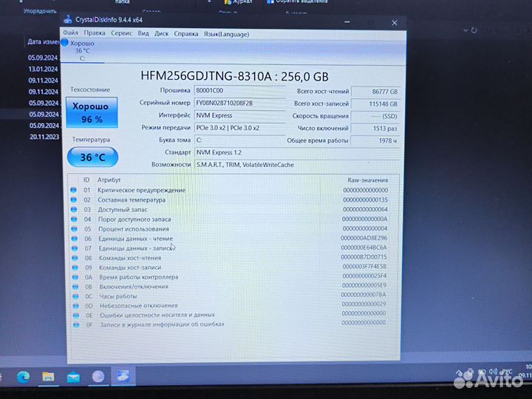Click the raw value 0000000E64BC6A

point(364,248)
